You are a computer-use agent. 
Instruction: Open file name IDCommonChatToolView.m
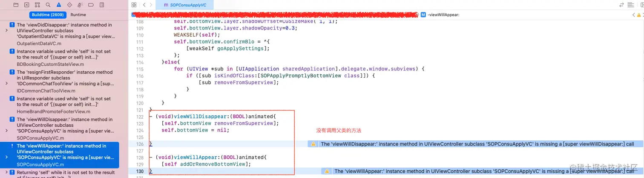pyautogui.click(x=46, y=90)
